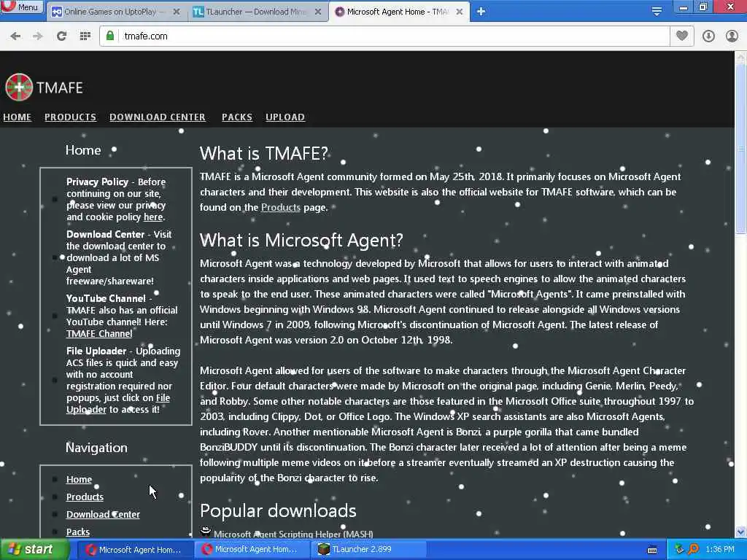Follow the Products link in paragraph
Screen dimensions: 747x560
[x=281, y=208]
